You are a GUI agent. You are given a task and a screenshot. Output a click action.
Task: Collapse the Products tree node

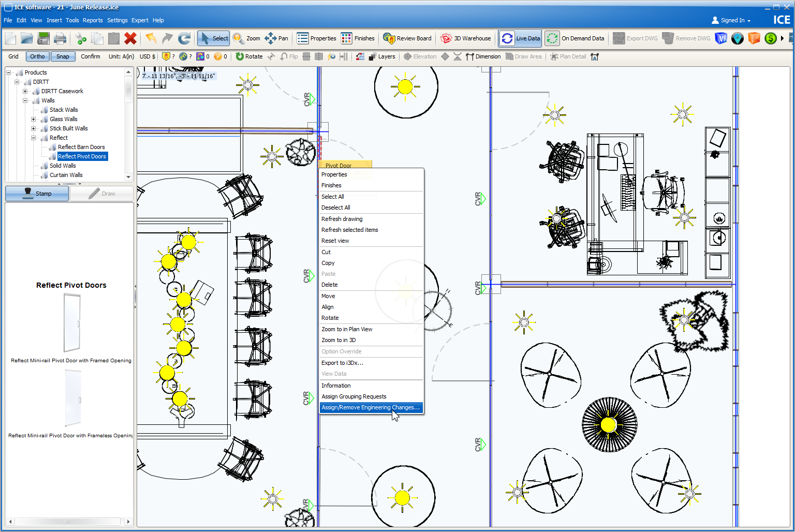pyautogui.click(x=9, y=72)
